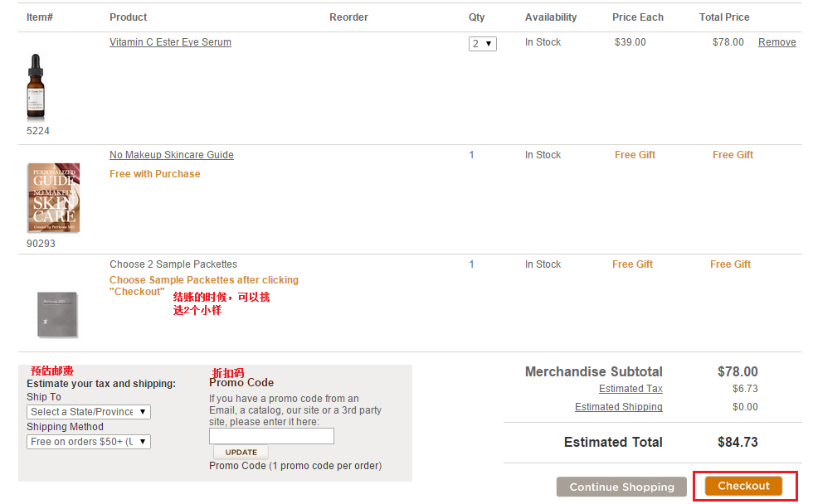Expand the Select a State/Province dropdown

[x=89, y=412]
